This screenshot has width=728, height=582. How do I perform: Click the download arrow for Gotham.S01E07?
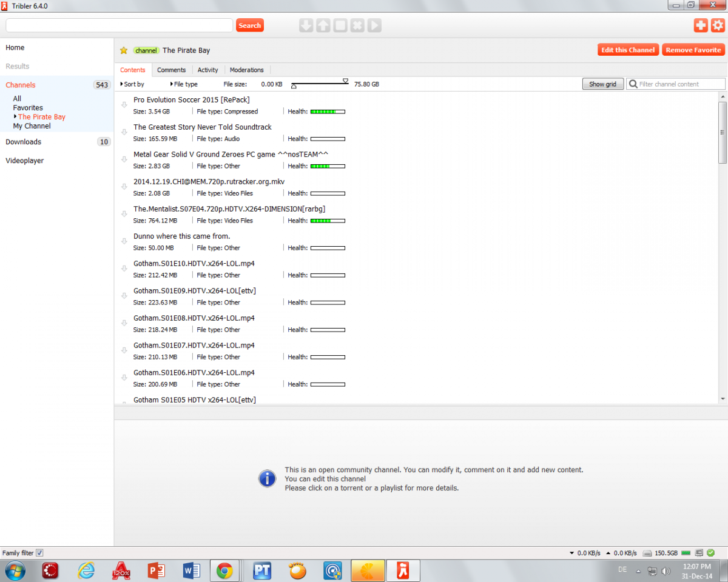pos(124,350)
